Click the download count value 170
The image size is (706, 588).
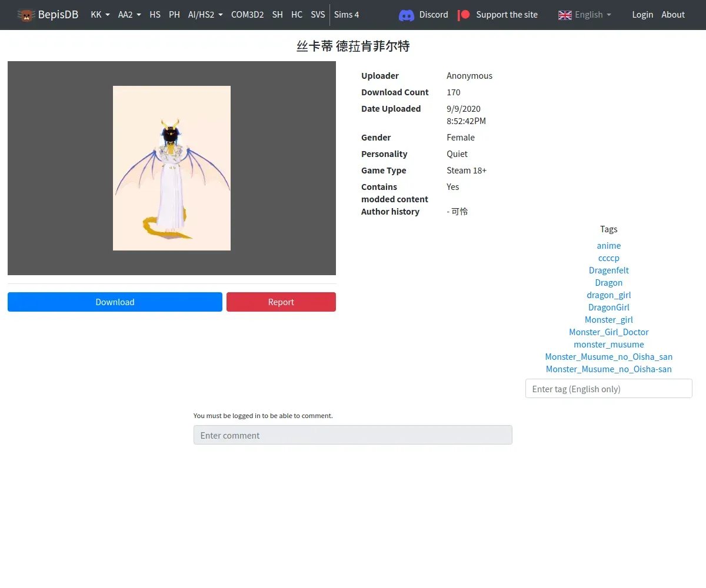(454, 92)
